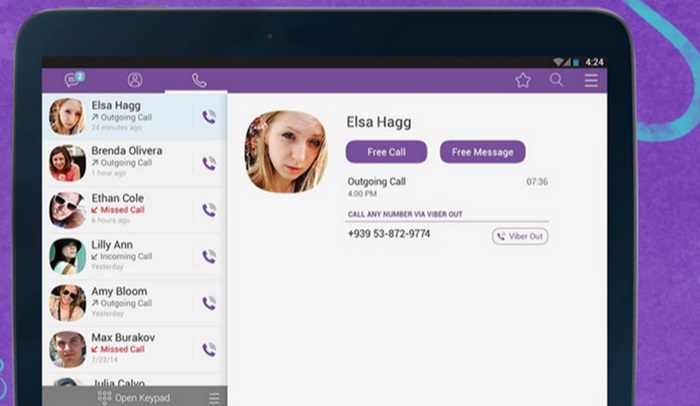Click the Outgoing Call entry at 4:00 PM
Screen dimensions: 700x406
click(x=447, y=187)
